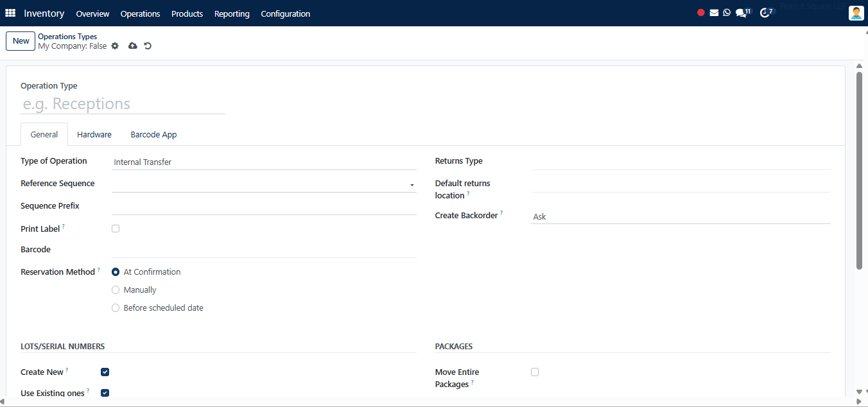
Task: Select the Manually reservation method
Action: click(x=116, y=290)
